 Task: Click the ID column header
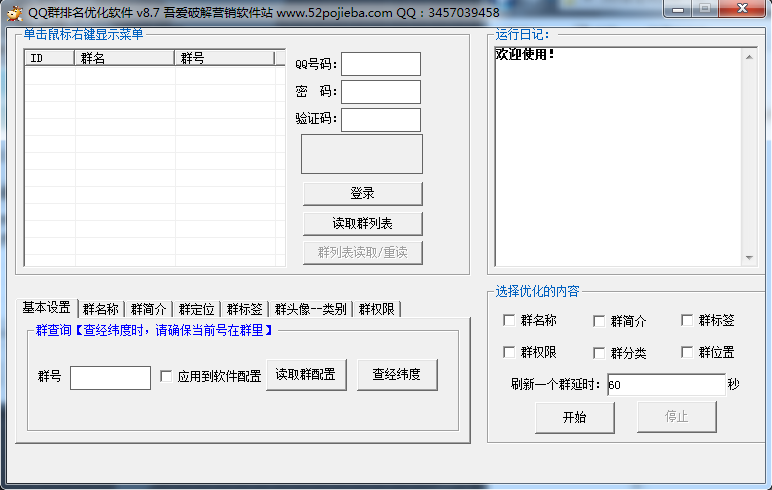tap(49, 58)
